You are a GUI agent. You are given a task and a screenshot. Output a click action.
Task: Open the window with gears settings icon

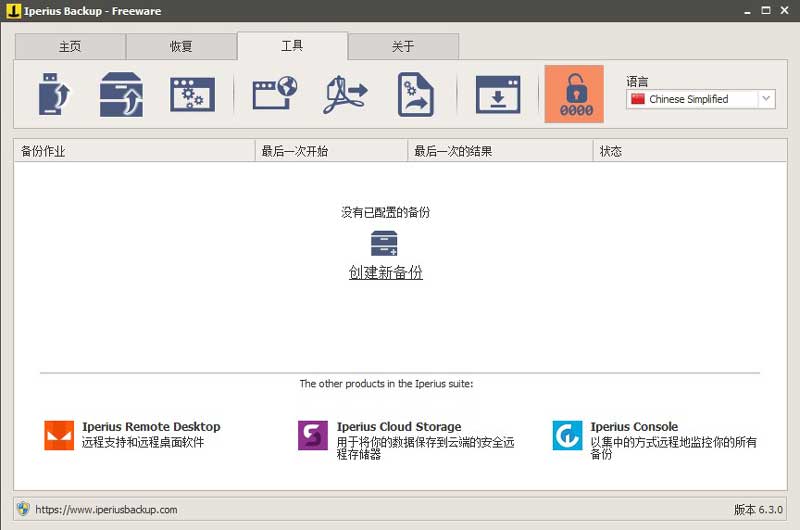pyautogui.click(x=192, y=94)
